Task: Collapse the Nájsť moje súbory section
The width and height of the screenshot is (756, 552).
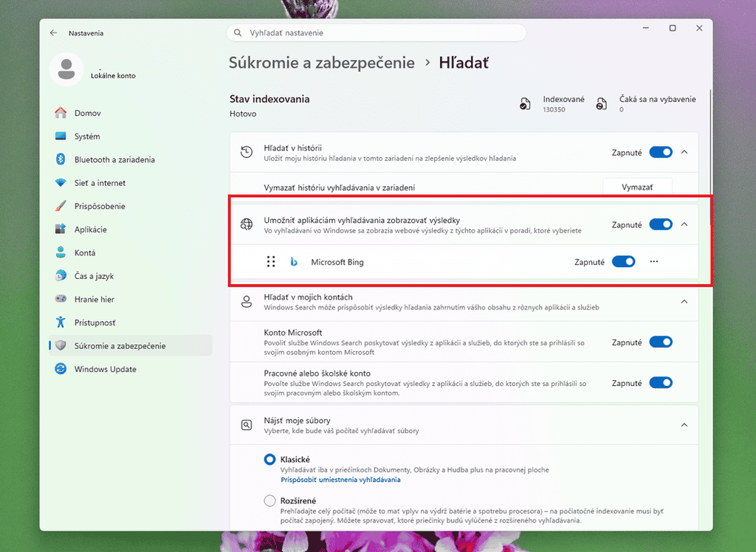Action: [684, 425]
